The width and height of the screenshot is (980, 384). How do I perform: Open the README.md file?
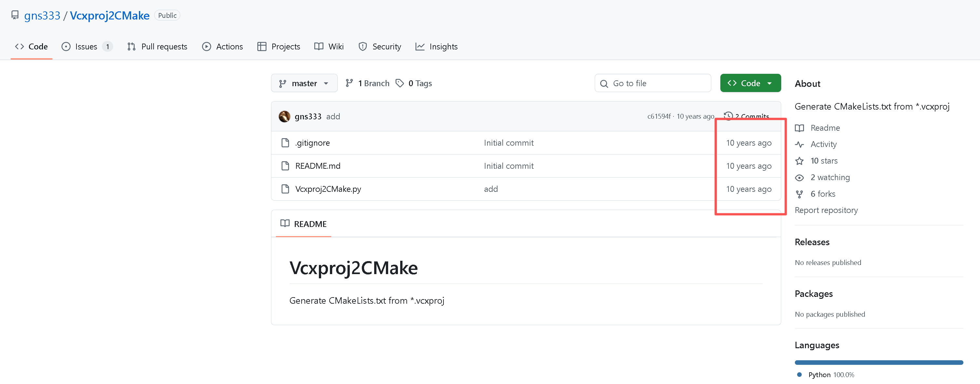[318, 166]
